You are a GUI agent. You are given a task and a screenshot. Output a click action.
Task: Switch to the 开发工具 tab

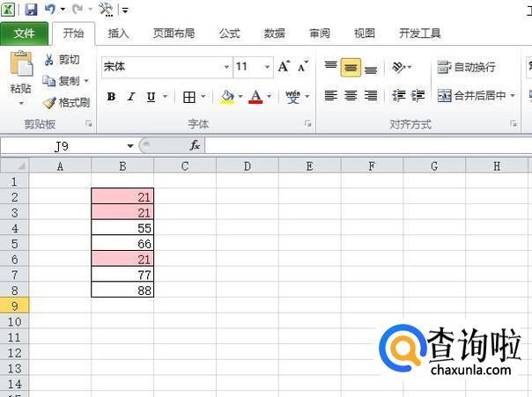[419, 33]
